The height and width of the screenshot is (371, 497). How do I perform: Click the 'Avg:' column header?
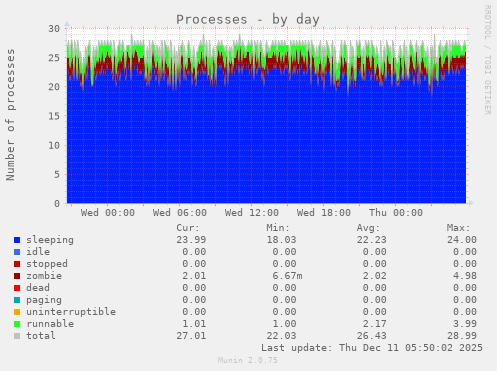pos(368,228)
